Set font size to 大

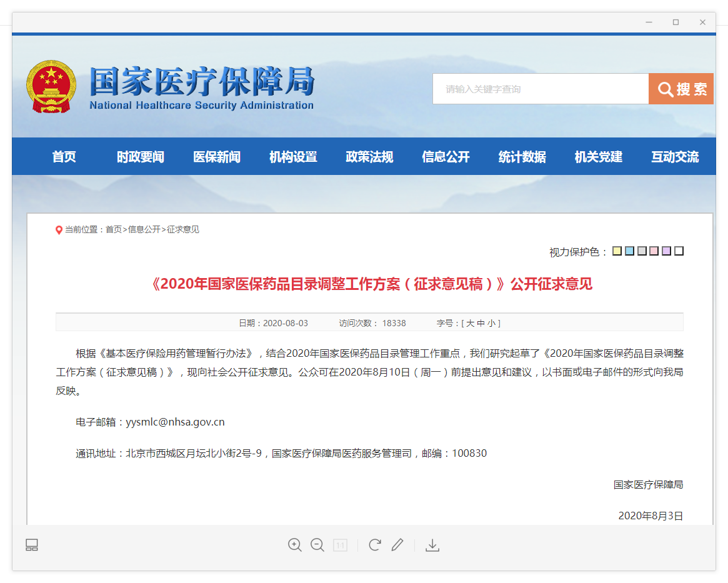(x=470, y=323)
